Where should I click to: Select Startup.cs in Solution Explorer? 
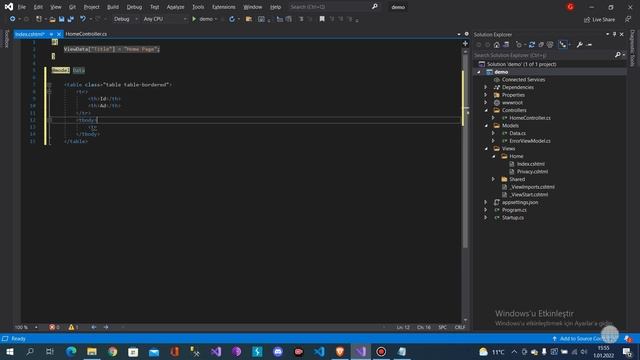point(513,218)
